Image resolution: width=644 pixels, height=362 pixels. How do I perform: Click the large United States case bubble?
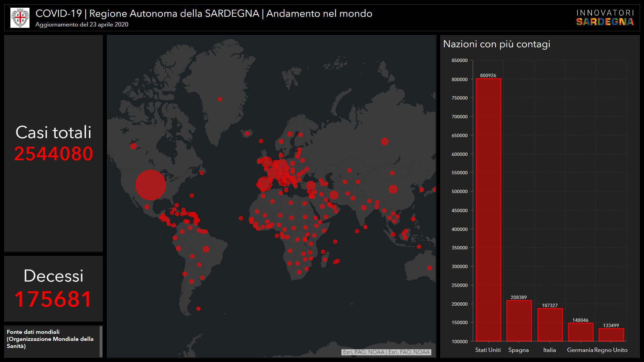[x=151, y=185]
